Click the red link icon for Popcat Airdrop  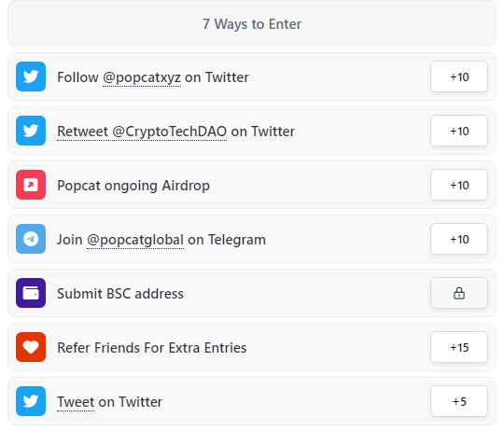31,185
